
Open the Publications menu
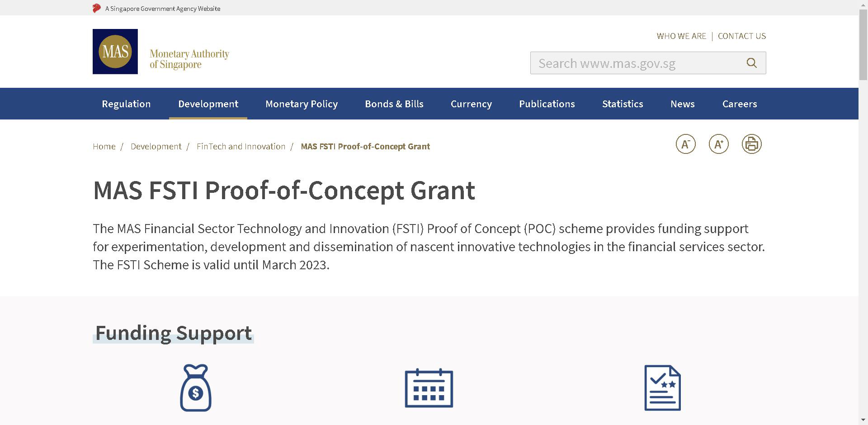pos(547,104)
